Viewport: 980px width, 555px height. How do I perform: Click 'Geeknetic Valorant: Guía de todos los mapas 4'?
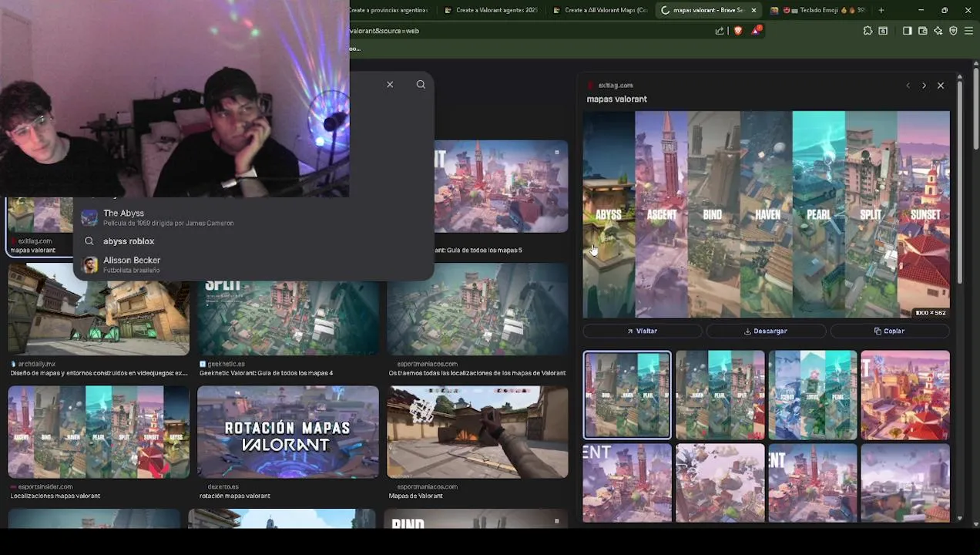pos(266,373)
